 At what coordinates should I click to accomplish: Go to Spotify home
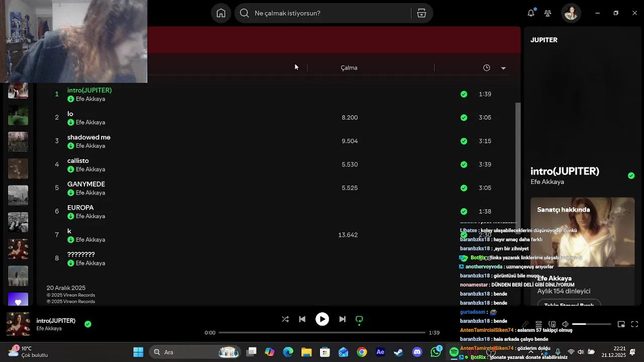(221, 13)
